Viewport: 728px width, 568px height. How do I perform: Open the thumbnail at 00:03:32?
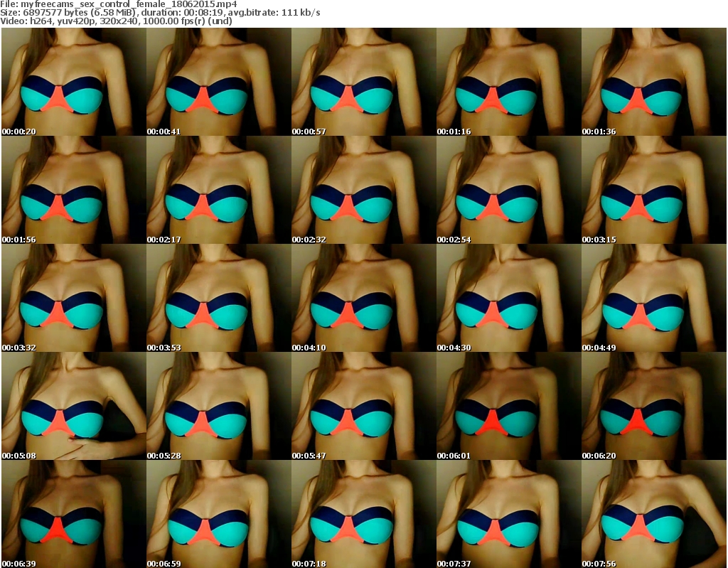click(73, 298)
